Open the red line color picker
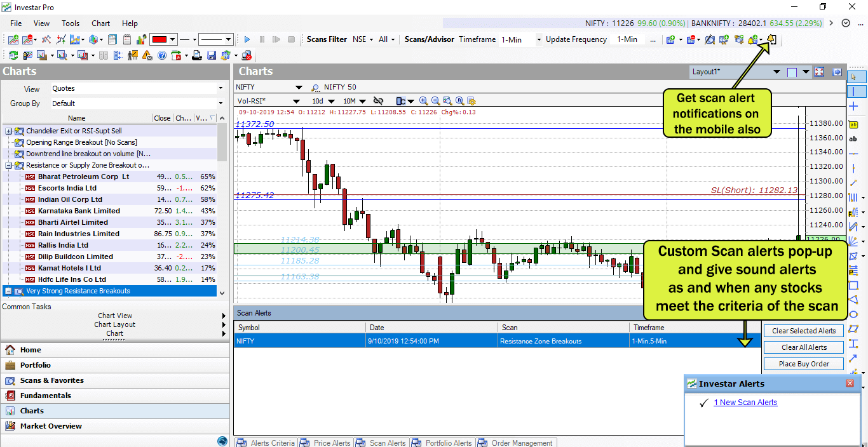Viewport: 868px width, 447px height. pos(163,39)
